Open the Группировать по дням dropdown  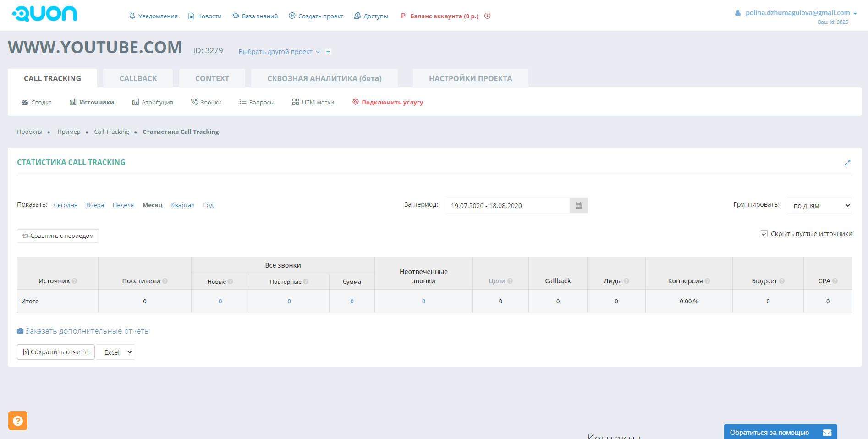point(819,205)
